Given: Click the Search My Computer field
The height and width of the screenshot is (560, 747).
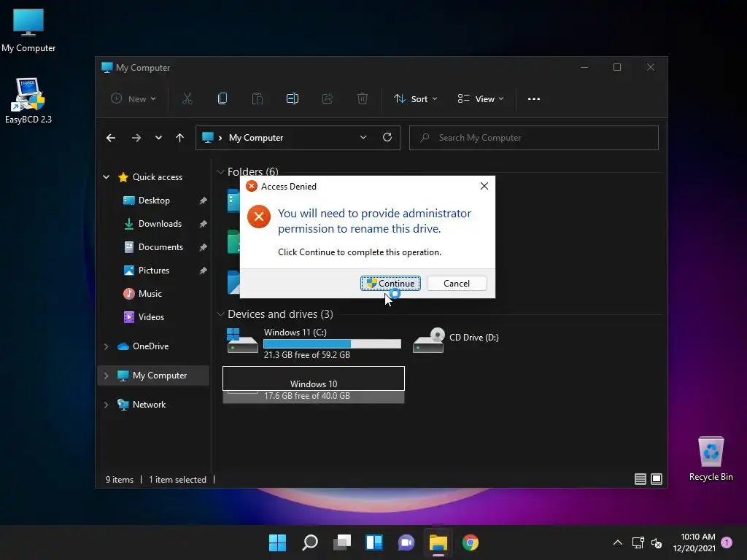Looking at the screenshot, I should point(533,138).
